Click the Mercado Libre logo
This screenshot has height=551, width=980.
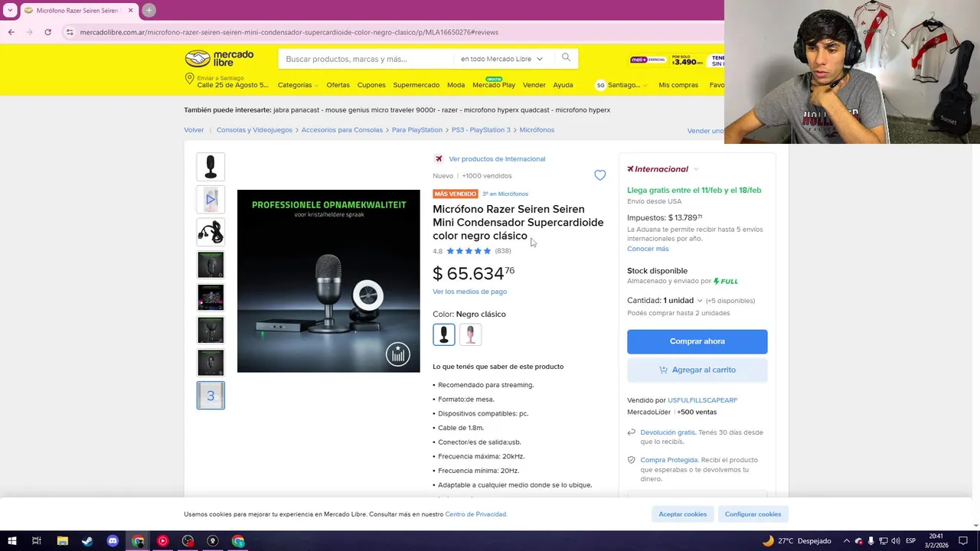[219, 59]
